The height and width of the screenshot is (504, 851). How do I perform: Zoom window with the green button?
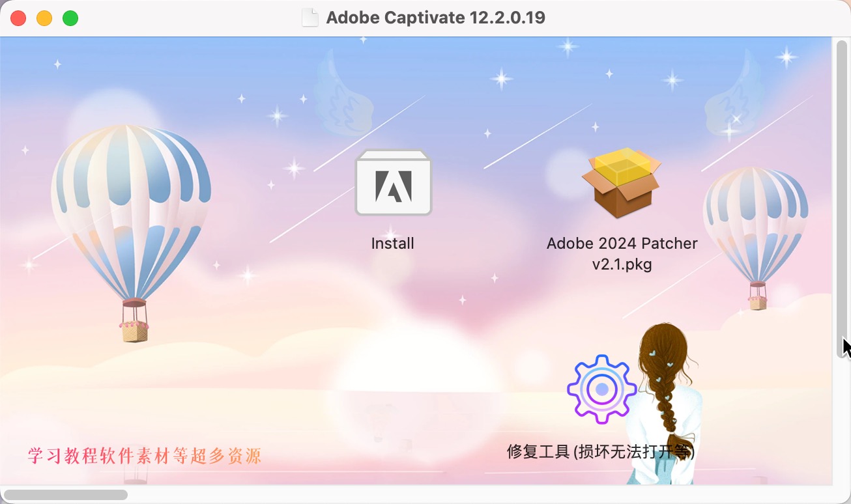pos(70,18)
